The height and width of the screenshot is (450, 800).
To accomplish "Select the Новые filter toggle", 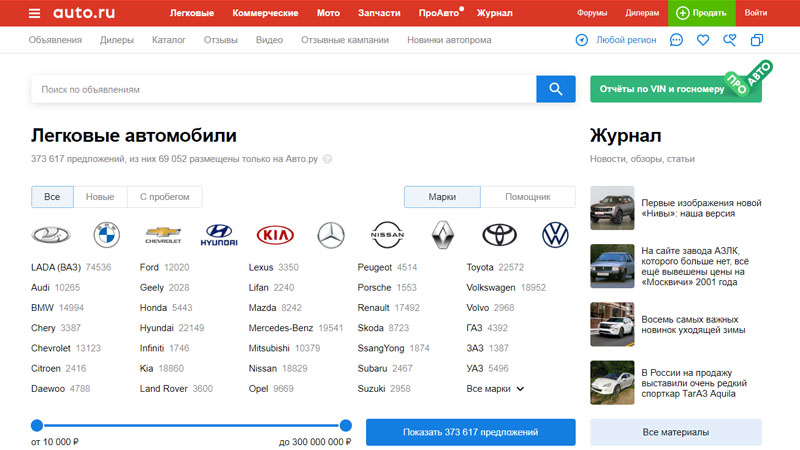I will point(100,197).
